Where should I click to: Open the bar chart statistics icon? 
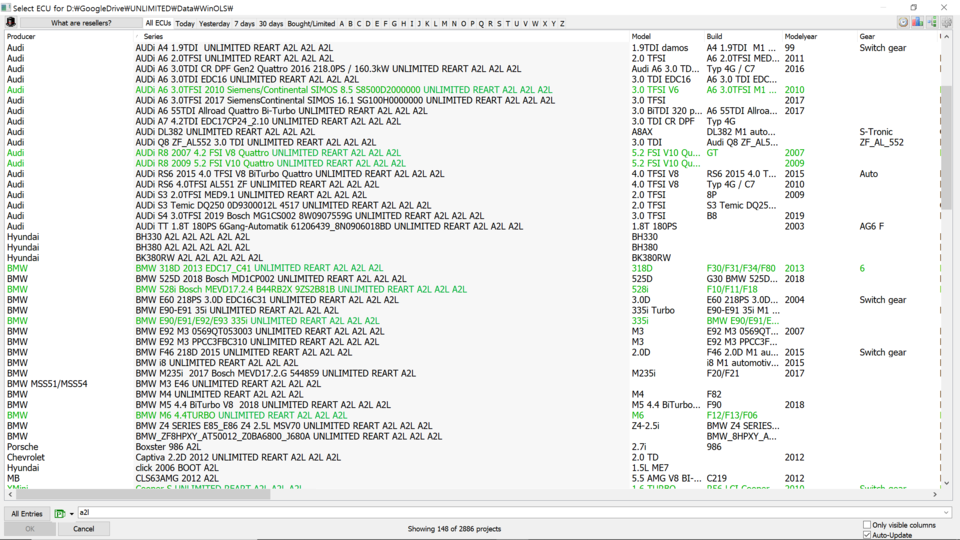(x=917, y=23)
